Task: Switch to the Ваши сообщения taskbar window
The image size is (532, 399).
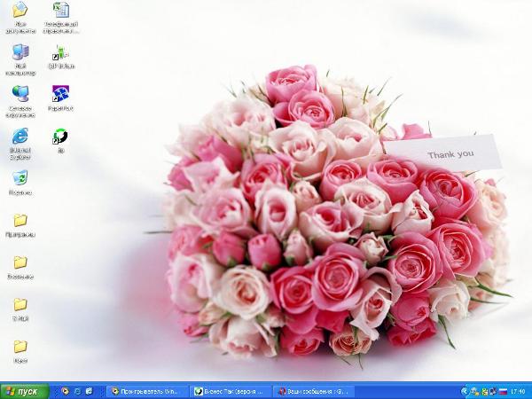Action: [310, 391]
